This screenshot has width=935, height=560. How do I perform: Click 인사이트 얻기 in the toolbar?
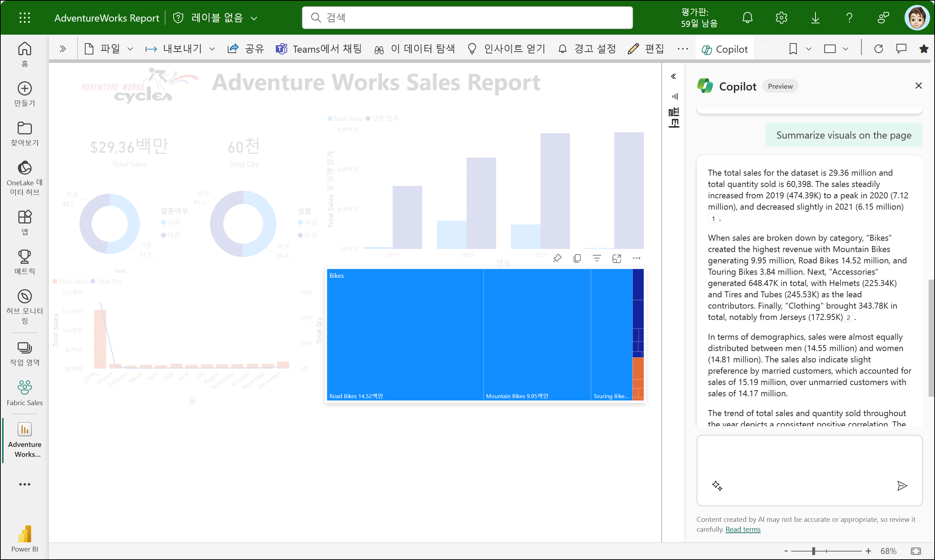pos(506,49)
